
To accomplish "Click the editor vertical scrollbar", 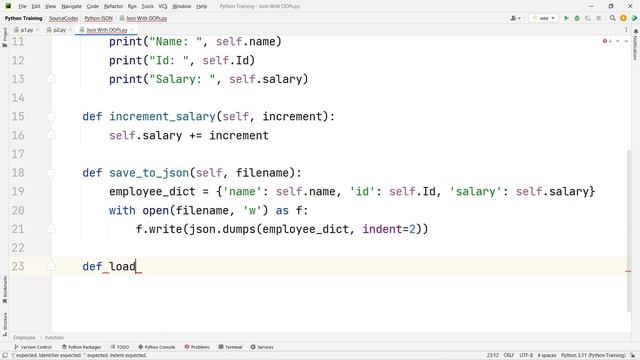I will (629, 231).
